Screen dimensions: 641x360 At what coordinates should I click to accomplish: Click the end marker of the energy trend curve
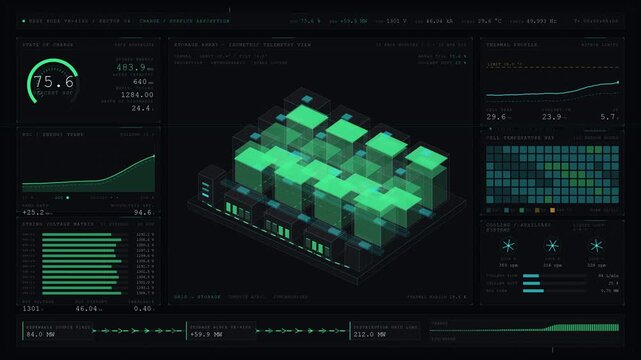point(154,156)
